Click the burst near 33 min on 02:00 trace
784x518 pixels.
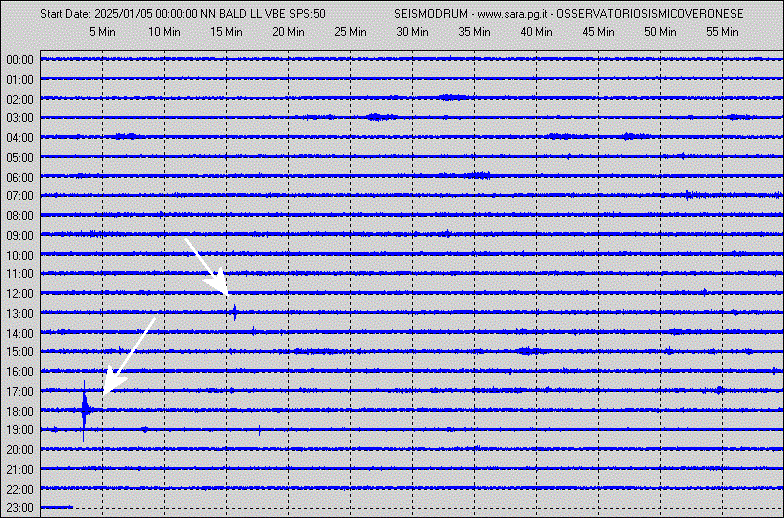(x=454, y=98)
